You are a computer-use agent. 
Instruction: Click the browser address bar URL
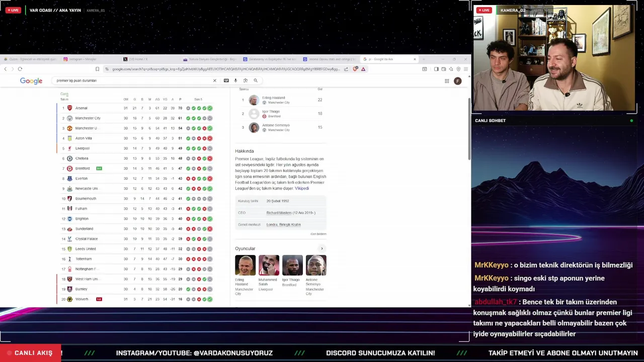point(225,69)
